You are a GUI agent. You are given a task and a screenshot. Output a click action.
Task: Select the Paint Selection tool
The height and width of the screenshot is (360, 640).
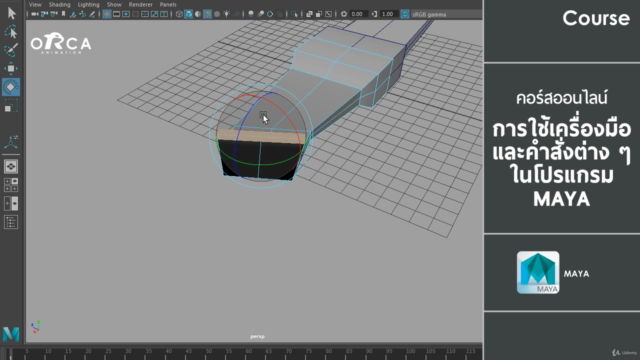coord(11,50)
